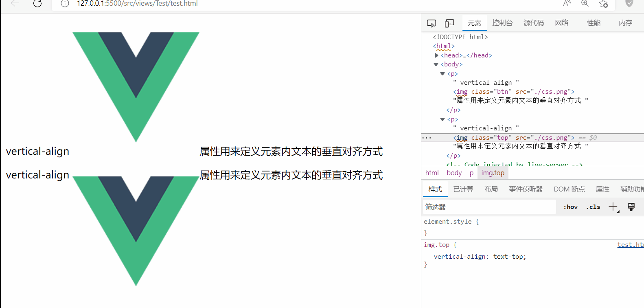This screenshot has height=308, width=644.
Task: Open the rendering paintbrush icon in styles
Action: (x=631, y=207)
